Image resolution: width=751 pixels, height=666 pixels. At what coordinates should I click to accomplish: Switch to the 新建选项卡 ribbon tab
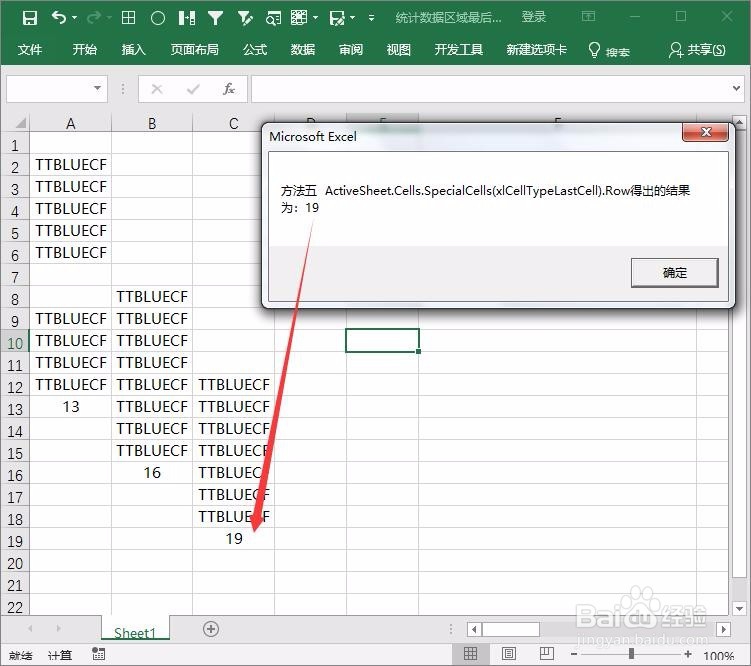(x=536, y=49)
